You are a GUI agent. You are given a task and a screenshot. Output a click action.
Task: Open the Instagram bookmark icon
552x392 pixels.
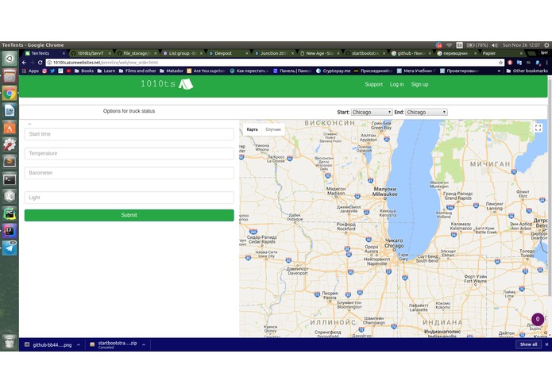tap(44, 71)
